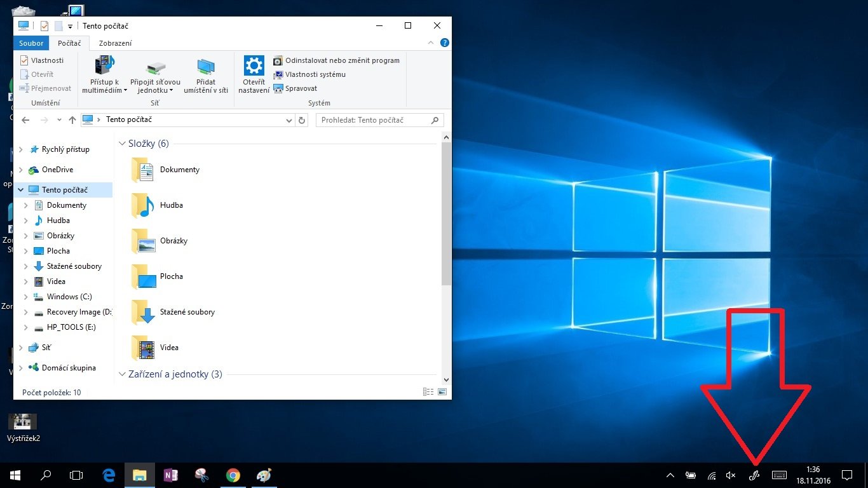Select the Videa folder in content pane
Image resolution: width=868 pixels, height=488 pixels.
tap(155, 348)
